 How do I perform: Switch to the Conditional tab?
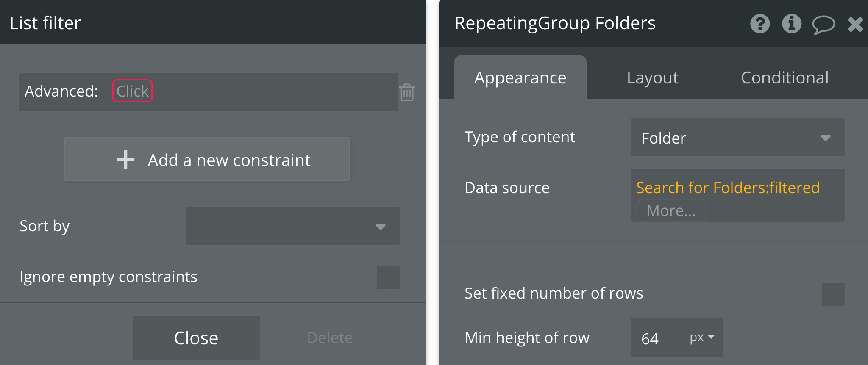[x=785, y=78]
